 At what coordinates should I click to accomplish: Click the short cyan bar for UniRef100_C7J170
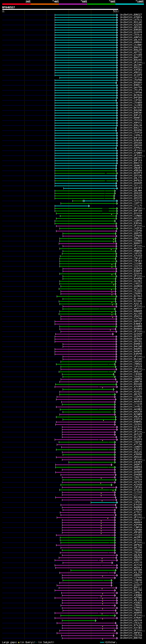(x=72, y=206)
